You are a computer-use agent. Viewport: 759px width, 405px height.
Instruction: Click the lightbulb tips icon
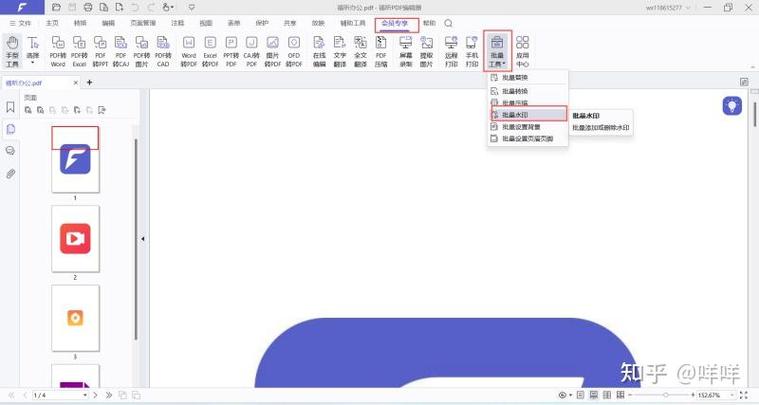point(733,105)
